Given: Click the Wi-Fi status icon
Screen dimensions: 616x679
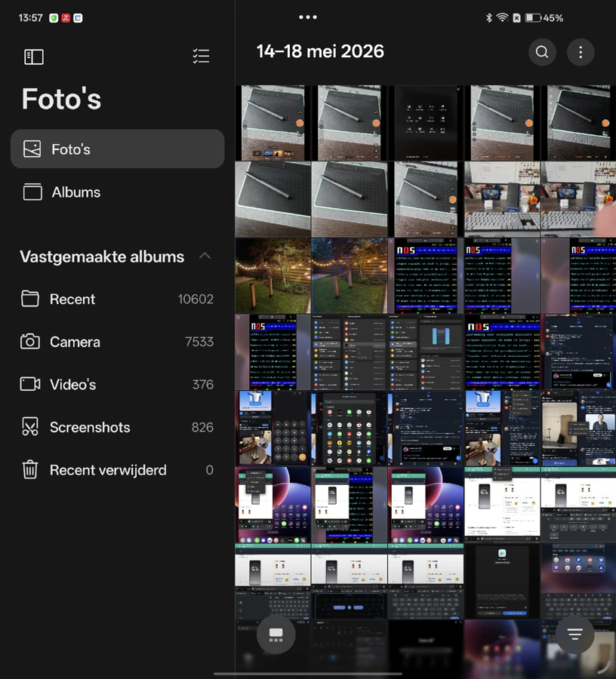Looking at the screenshot, I should coord(502,18).
